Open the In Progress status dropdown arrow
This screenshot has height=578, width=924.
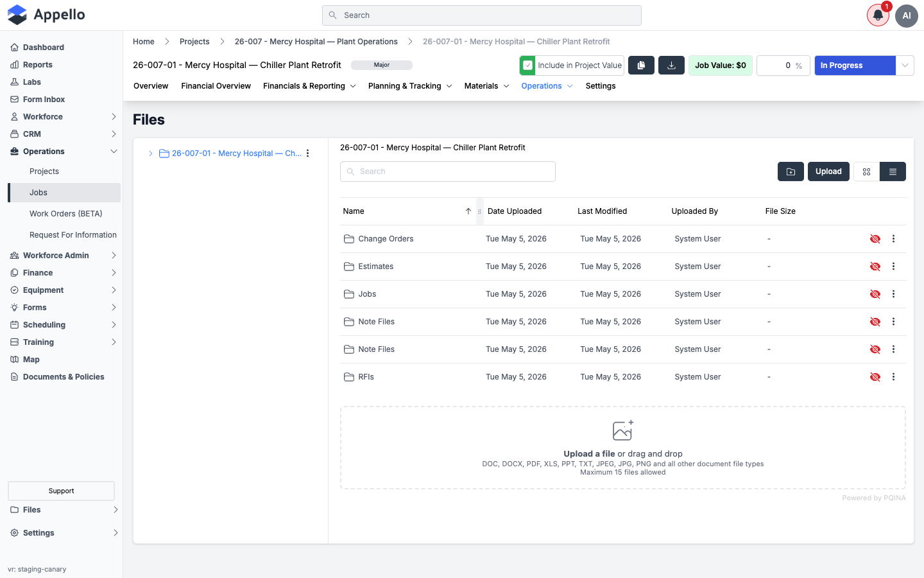(x=905, y=66)
